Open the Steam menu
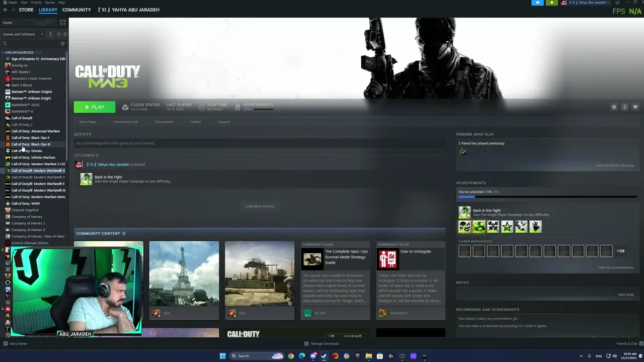Image resolution: width=644 pixels, height=362 pixels. (13, 3)
